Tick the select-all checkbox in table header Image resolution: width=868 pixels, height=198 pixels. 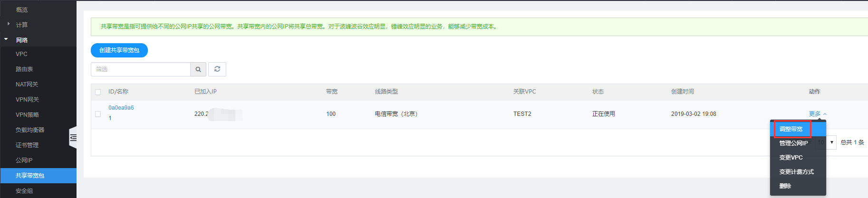coord(98,92)
